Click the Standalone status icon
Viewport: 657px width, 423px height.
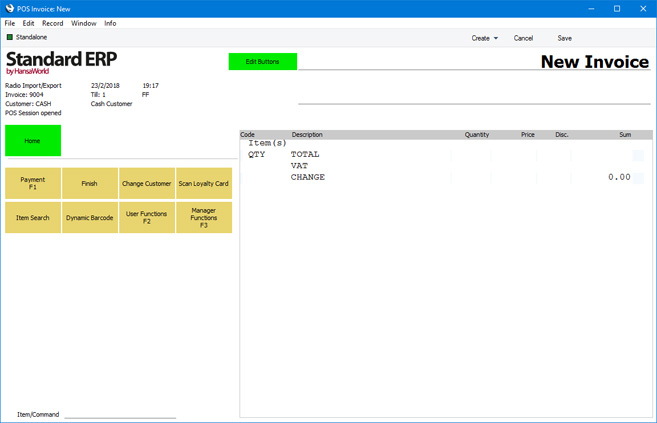(10, 37)
